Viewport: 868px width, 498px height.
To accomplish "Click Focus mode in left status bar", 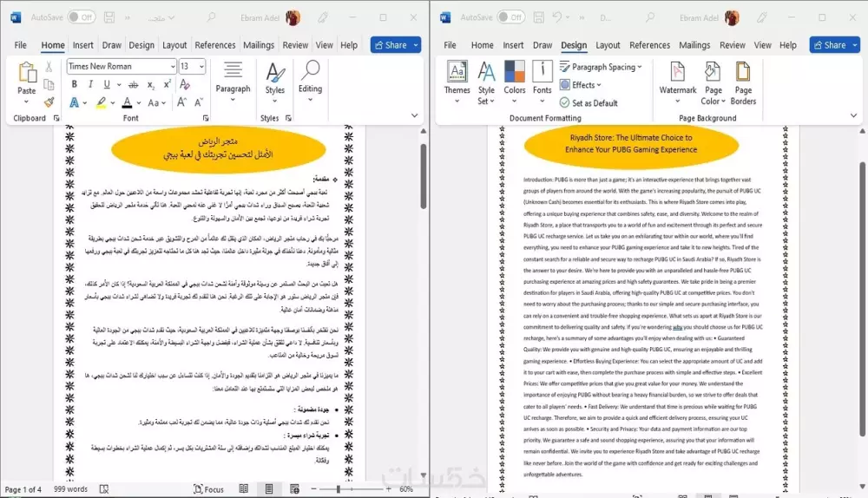I will [x=208, y=489].
